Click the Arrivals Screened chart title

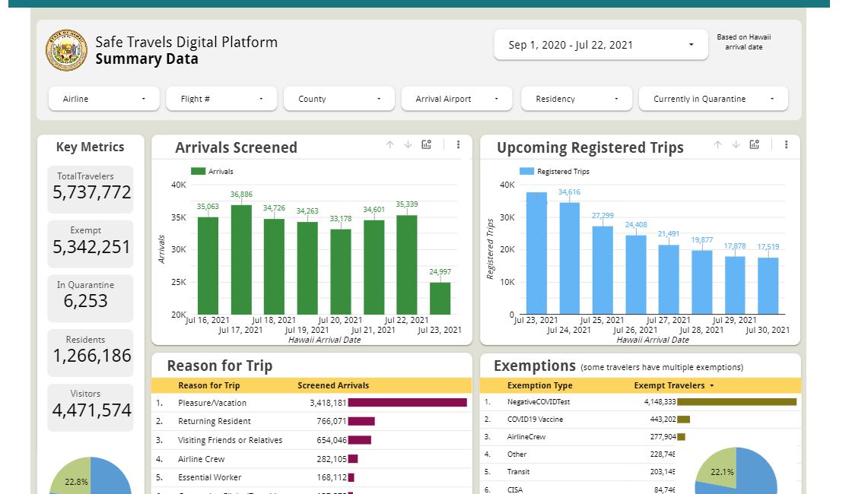tap(237, 147)
